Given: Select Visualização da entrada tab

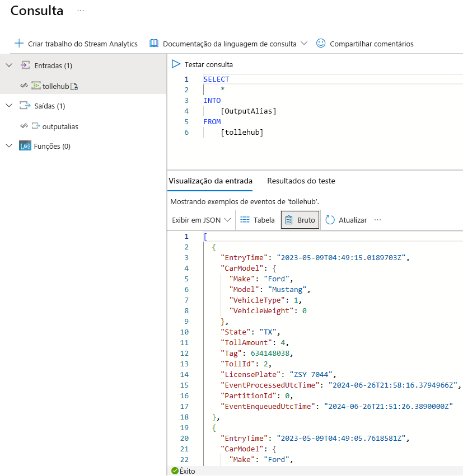Looking at the screenshot, I should 211,181.
